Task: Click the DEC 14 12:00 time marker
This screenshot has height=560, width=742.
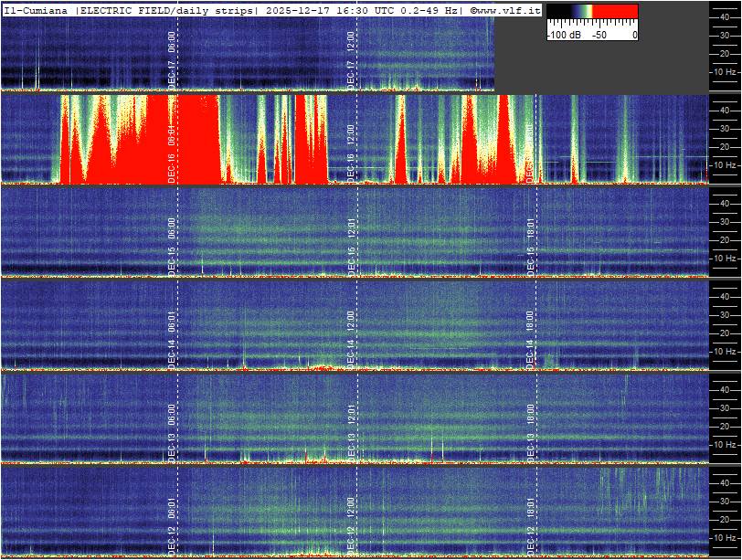Action: tap(351, 339)
